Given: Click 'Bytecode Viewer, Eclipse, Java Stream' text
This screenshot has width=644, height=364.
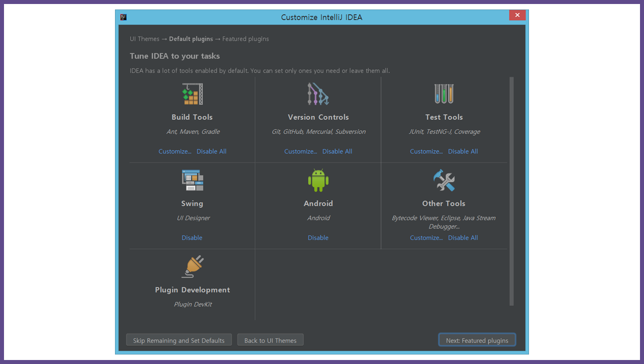Looking at the screenshot, I should pyautogui.click(x=444, y=218).
